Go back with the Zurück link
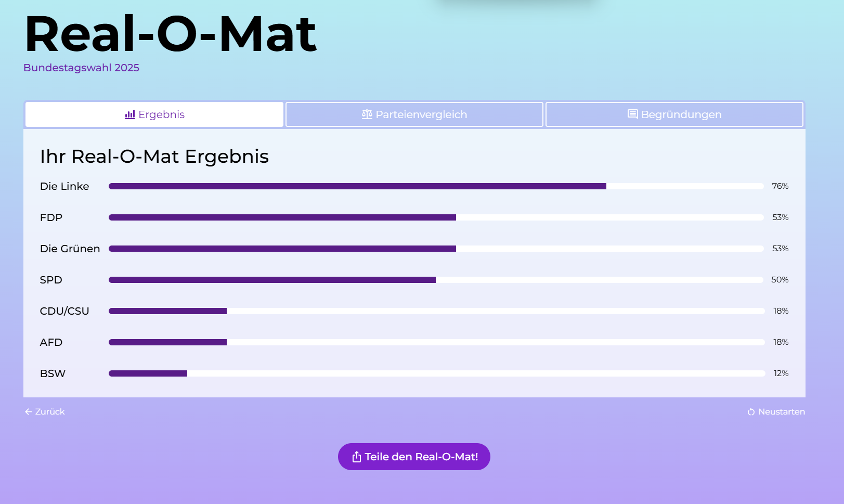 (45, 412)
